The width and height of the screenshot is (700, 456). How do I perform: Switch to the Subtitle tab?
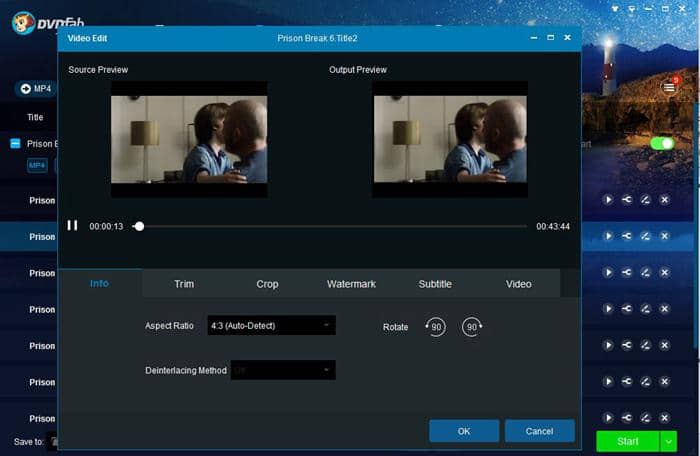(x=435, y=284)
